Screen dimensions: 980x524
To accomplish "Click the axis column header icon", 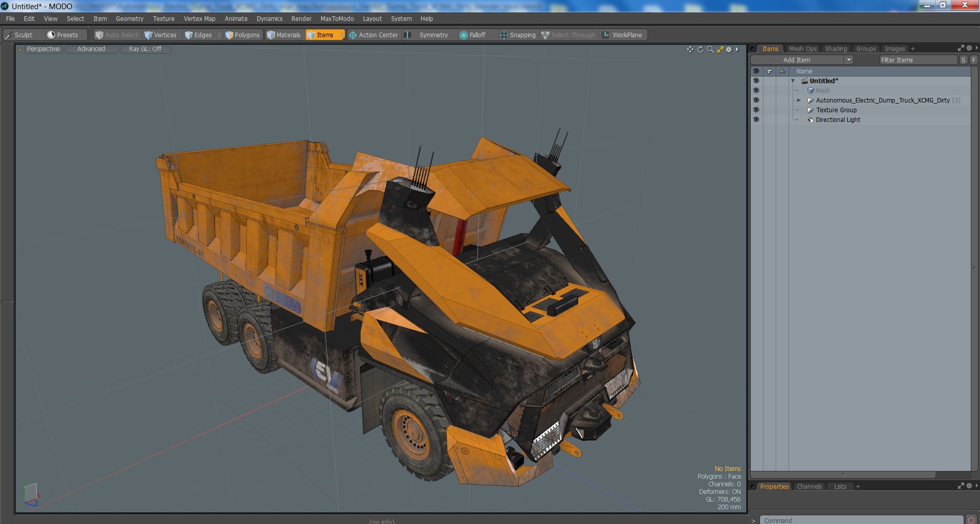I will (x=782, y=71).
